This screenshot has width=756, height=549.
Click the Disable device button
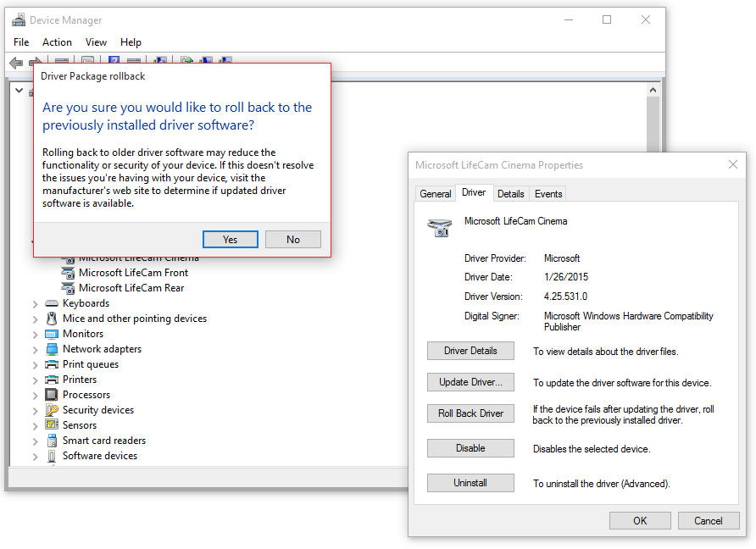point(470,448)
